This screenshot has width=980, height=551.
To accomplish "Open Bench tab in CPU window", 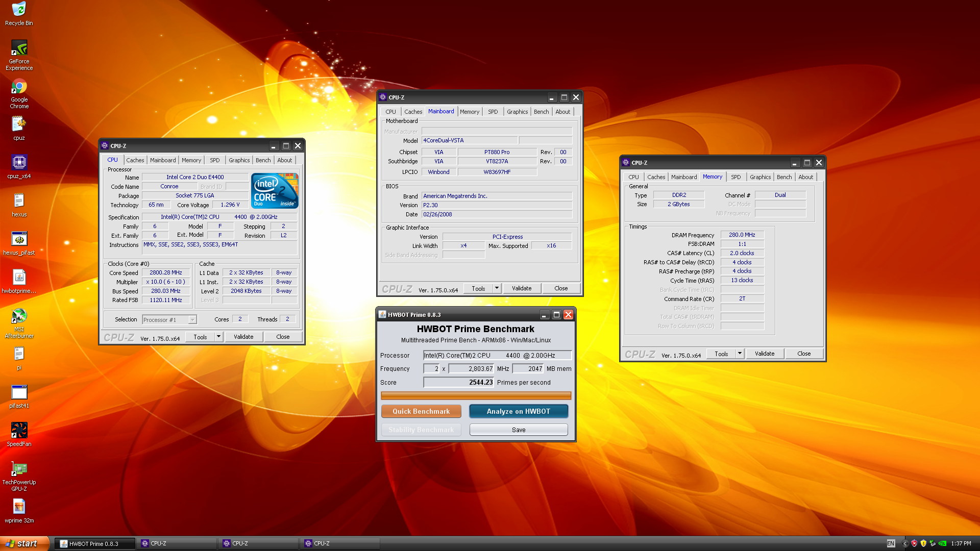I will click(263, 160).
